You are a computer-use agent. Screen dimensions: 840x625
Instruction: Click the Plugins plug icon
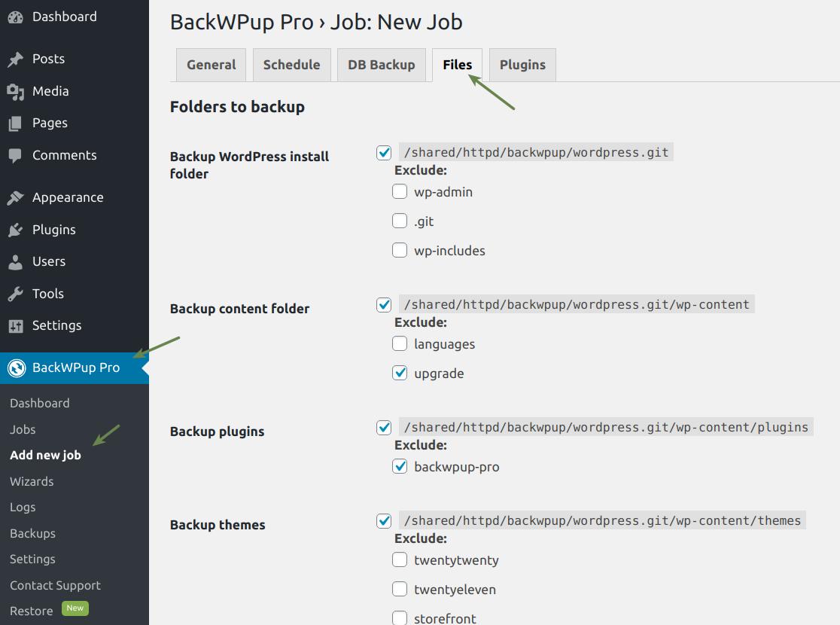point(17,230)
